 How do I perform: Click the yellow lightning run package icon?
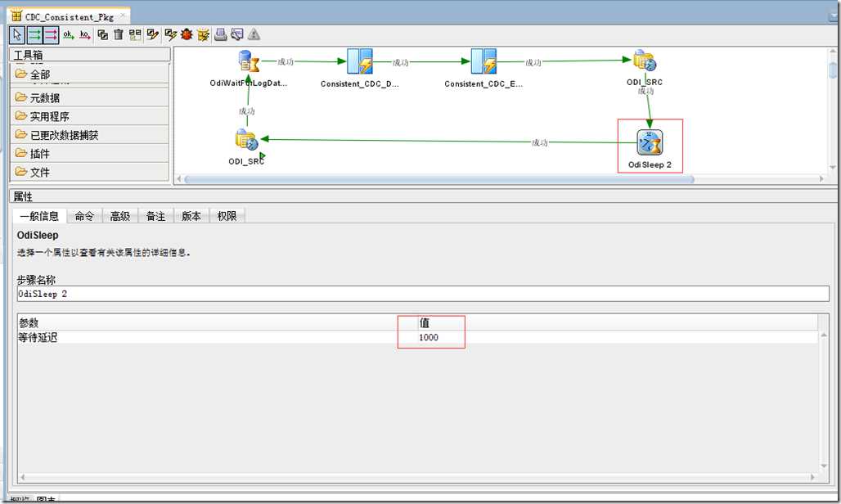(203, 35)
